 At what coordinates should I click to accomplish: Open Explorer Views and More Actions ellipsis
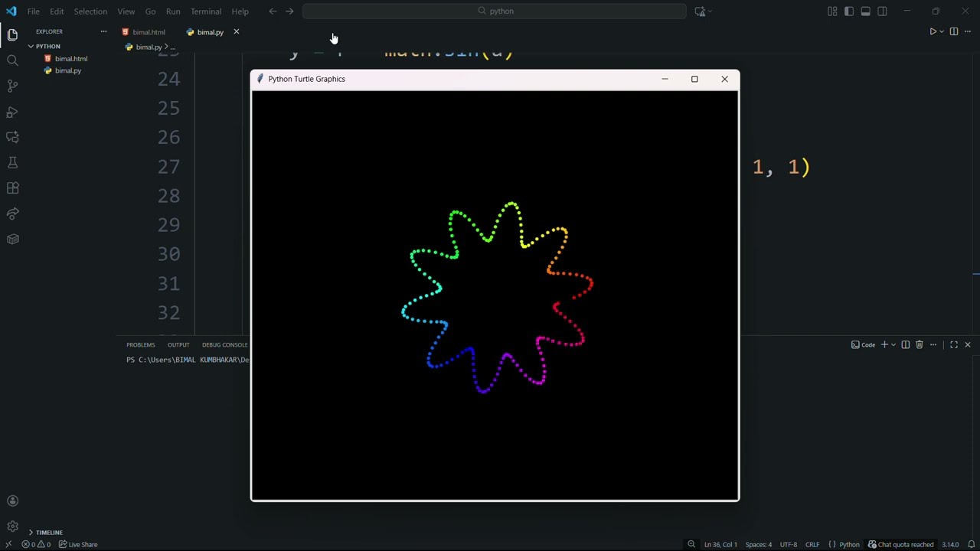103,31
